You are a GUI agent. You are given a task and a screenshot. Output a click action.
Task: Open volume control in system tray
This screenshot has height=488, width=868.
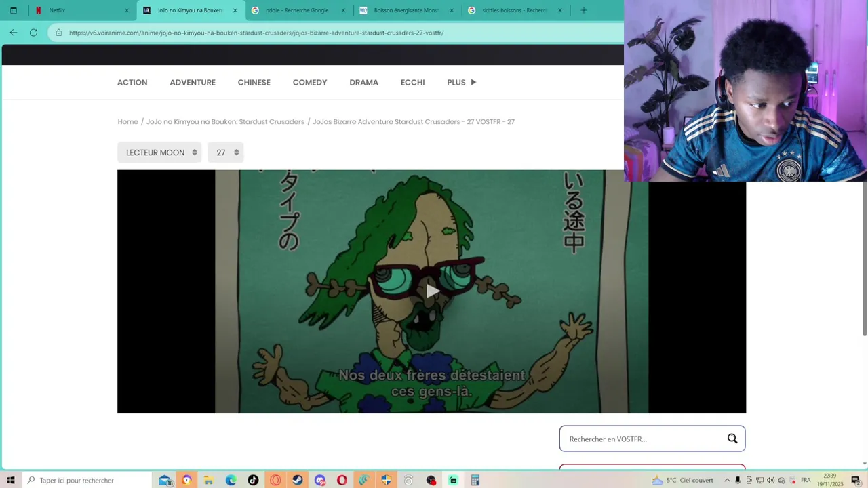(770, 480)
